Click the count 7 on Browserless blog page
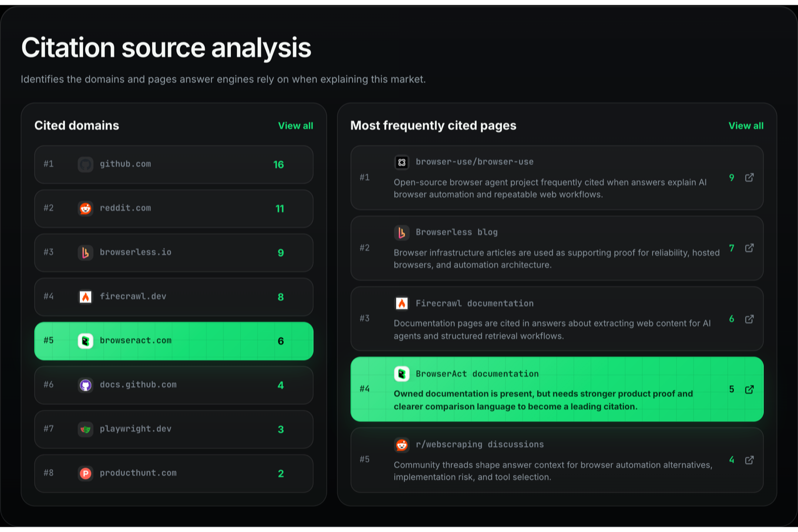 [731, 248]
